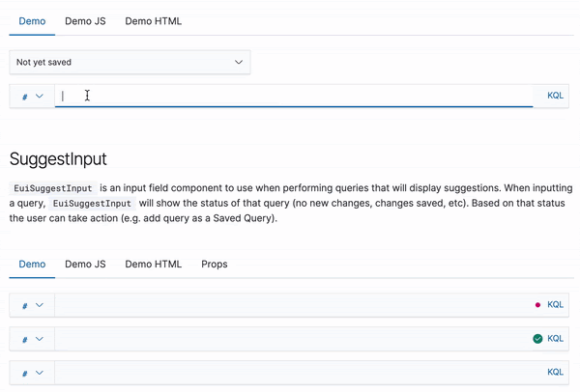Expand chevron in the last suggest input row
Viewport: 580px width, 392px height.
40,373
